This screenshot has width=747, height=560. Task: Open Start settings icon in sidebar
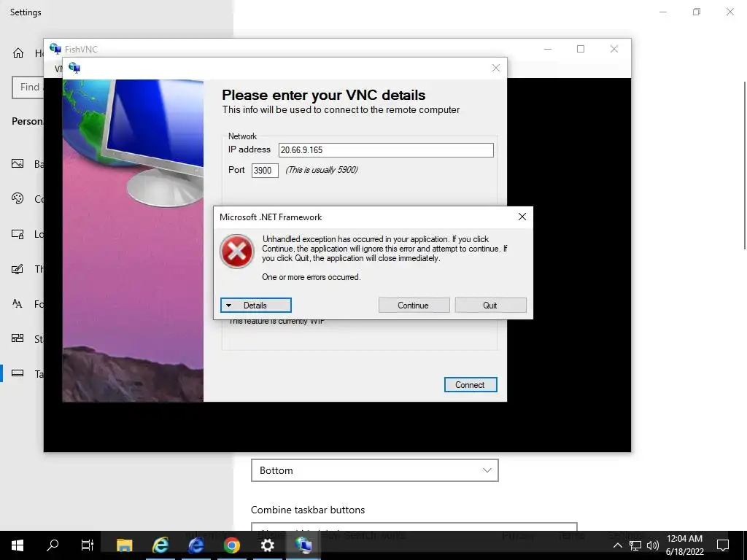pyautogui.click(x=18, y=338)
